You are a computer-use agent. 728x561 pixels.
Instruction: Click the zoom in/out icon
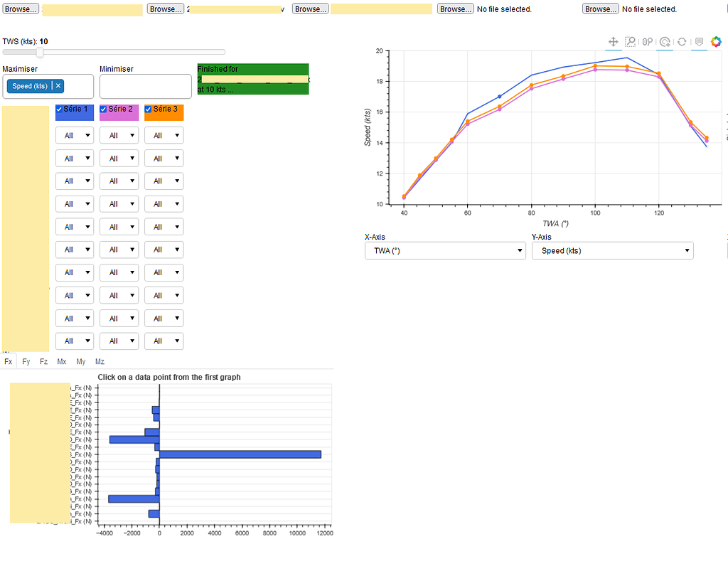(x=647, y=41)
